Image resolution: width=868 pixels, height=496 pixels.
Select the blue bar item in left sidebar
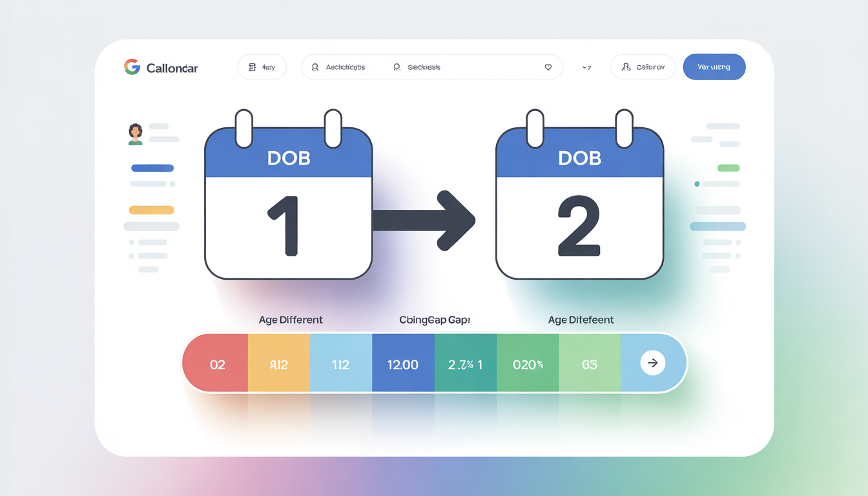pos(152,169)
